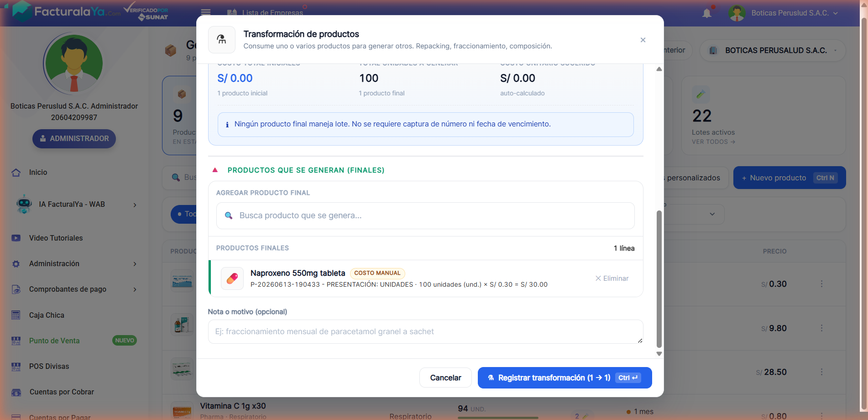Click the info icon in the lote notice
The image size is (868, 420).
point(227,125)
